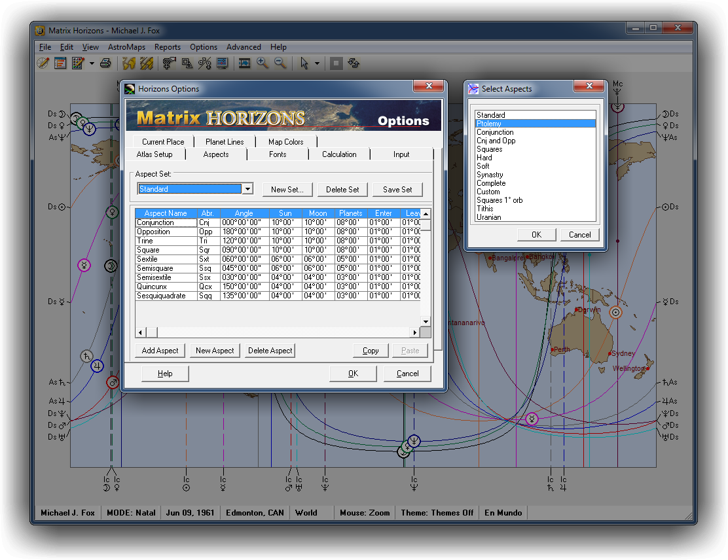Click the Quincunx aspect name cell

166,287
